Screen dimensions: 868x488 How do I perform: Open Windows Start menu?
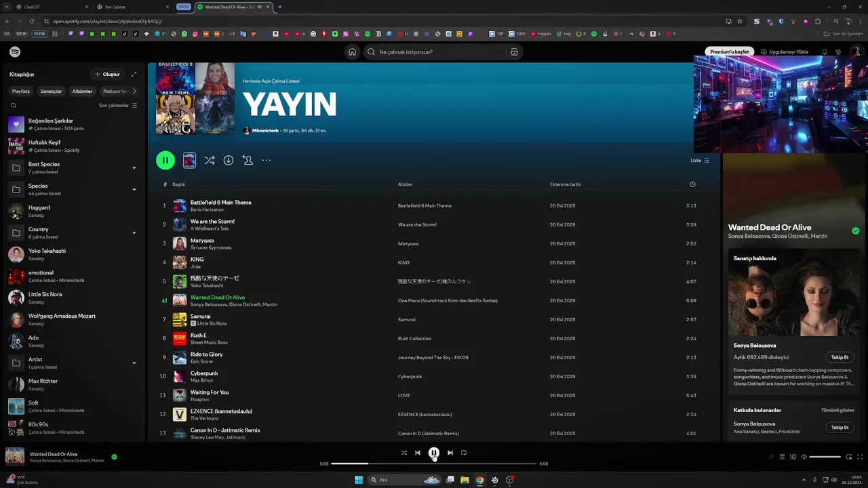click(x=359, y=480)
